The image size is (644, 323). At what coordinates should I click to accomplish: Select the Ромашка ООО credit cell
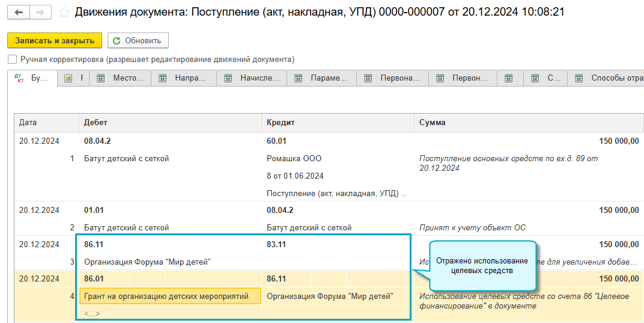pos(294,159)
